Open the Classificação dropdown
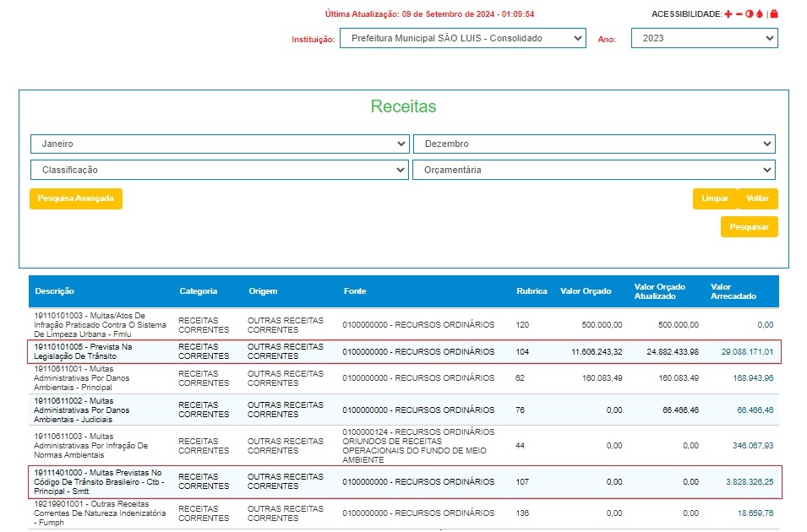This screenshot has height=532, width=807. [220, 170]
